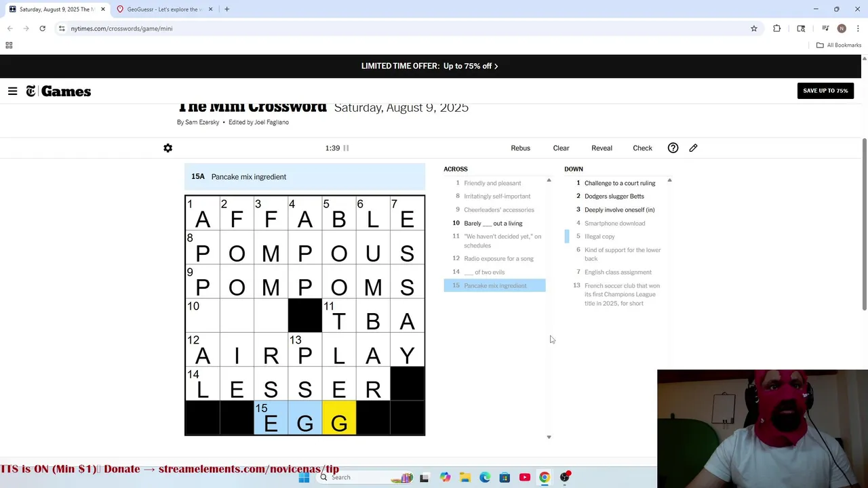Select grid square 11 containing T
Viewport: 868px width, 488px height.
tap(339, 316)
